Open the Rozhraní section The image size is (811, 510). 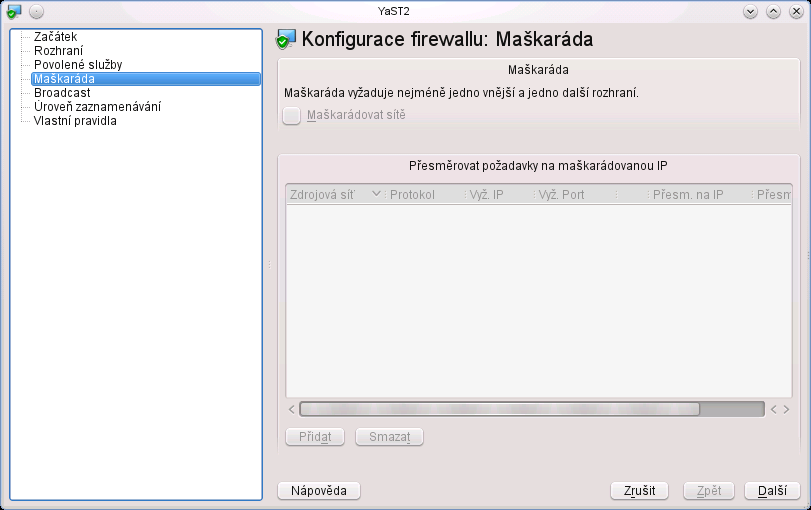(x=58, y=51)
